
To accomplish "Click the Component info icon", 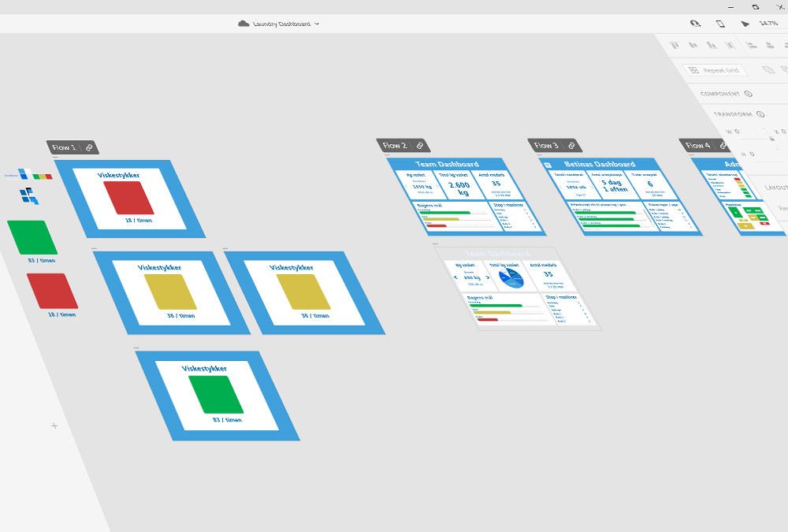I will coord(749,94).
